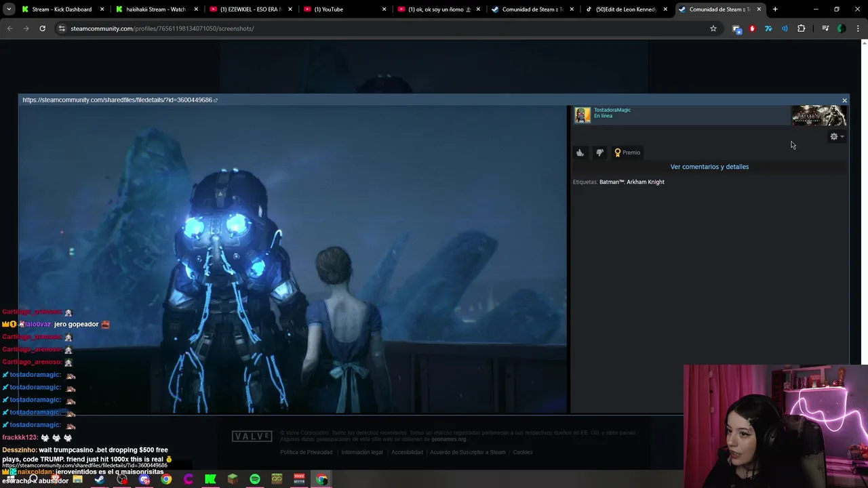The height and width of the screenshot is (488, 868).
Task: Open TostadoraMagic profile avatar
Action: click(583, 115)
